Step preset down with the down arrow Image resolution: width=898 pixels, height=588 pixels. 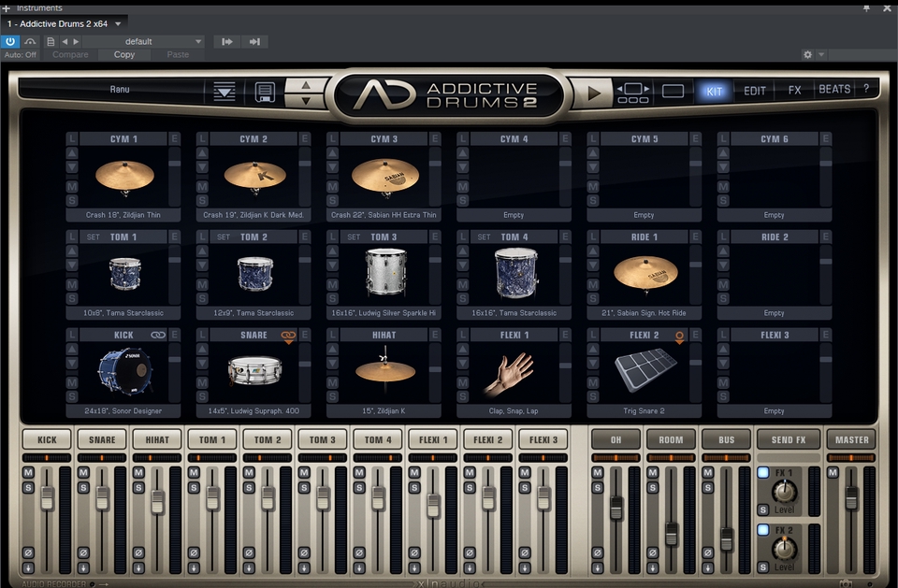pyautogui.click(x=306, y=101)
